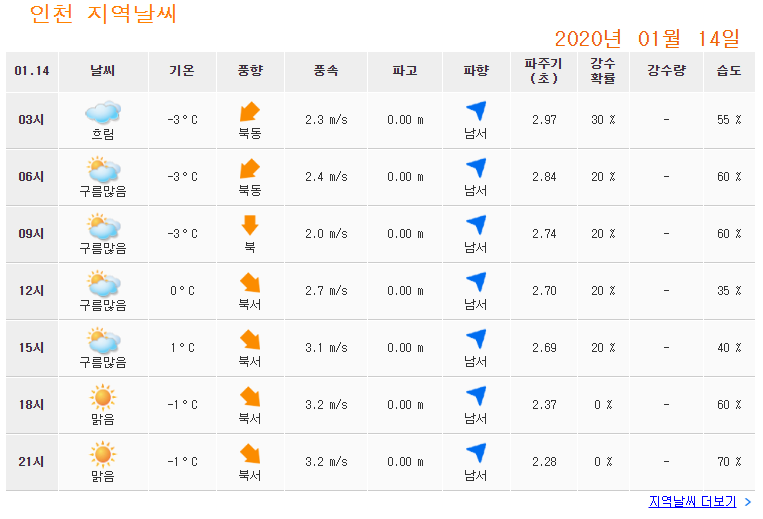Click blue wave direction arrow at 18시
The height and width of the screenshot is (519, 763).
[476, 395]
